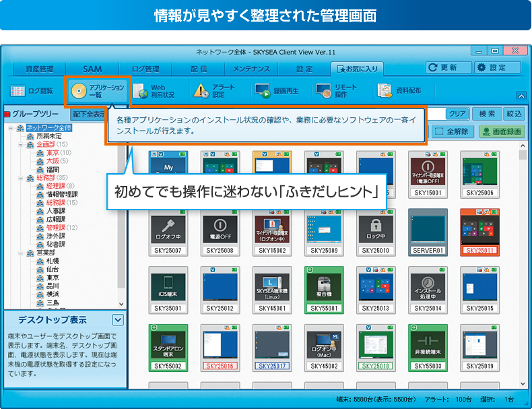532x409 pixels.
Task: Switch to the メンテナンス tab
Action: [x=251, y=69]
